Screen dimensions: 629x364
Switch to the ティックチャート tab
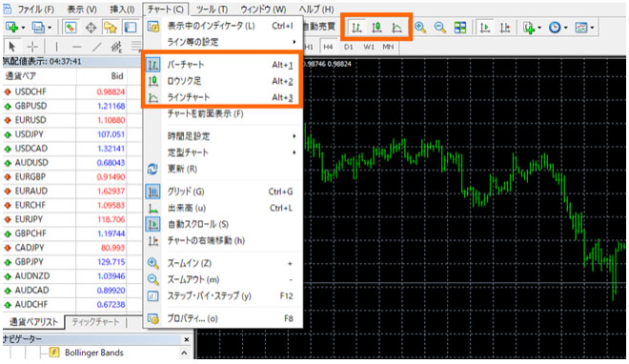tap(95, 322)
